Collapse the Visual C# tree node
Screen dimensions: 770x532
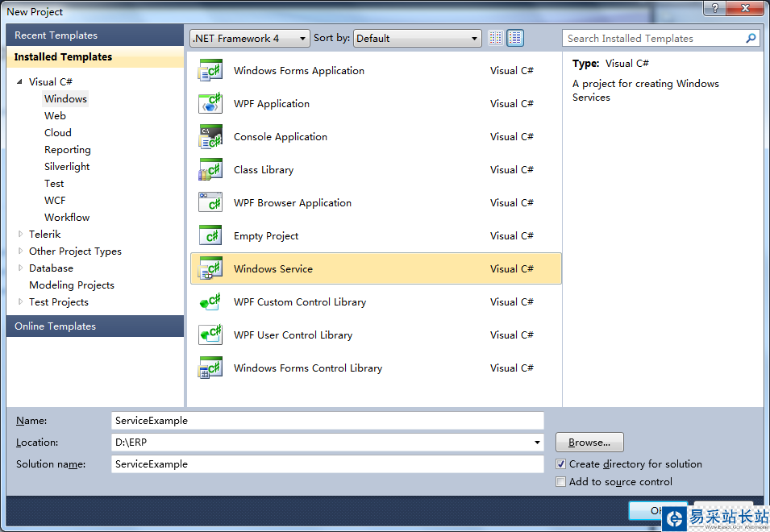[19, 81]
